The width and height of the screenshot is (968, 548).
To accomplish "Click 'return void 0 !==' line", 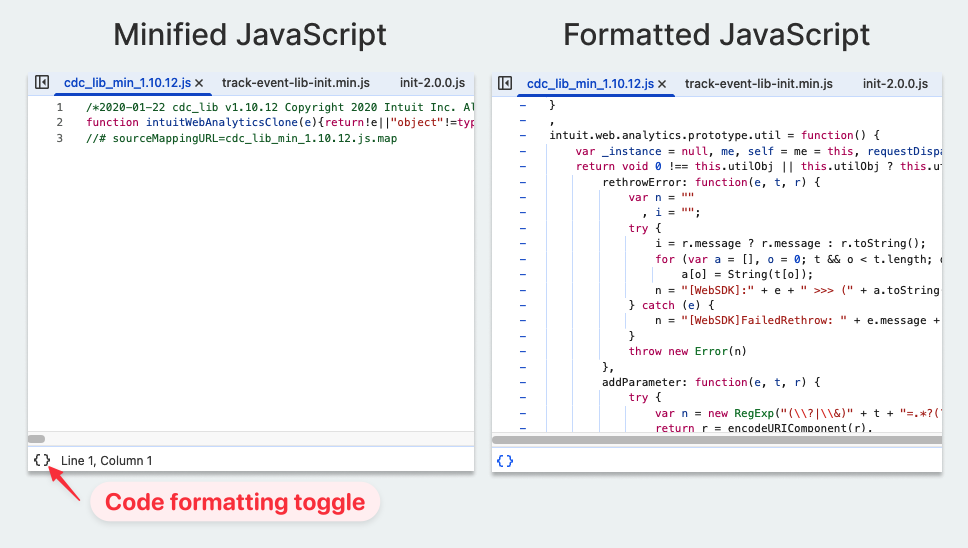I will [x=759, y=166].
